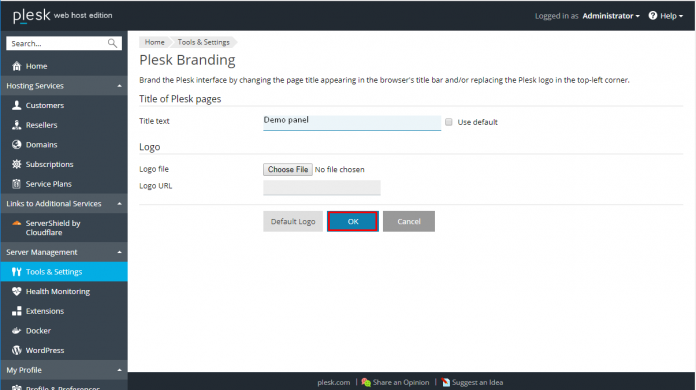This screenshot has height=390, width=696.
Task: Click the Default Logo button
Action: pos(293,221)
